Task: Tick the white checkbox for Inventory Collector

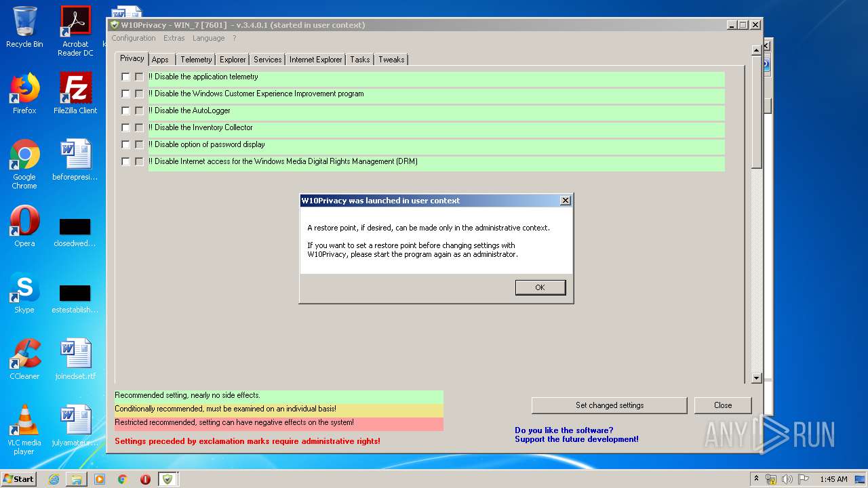Action: pos(125,127)
